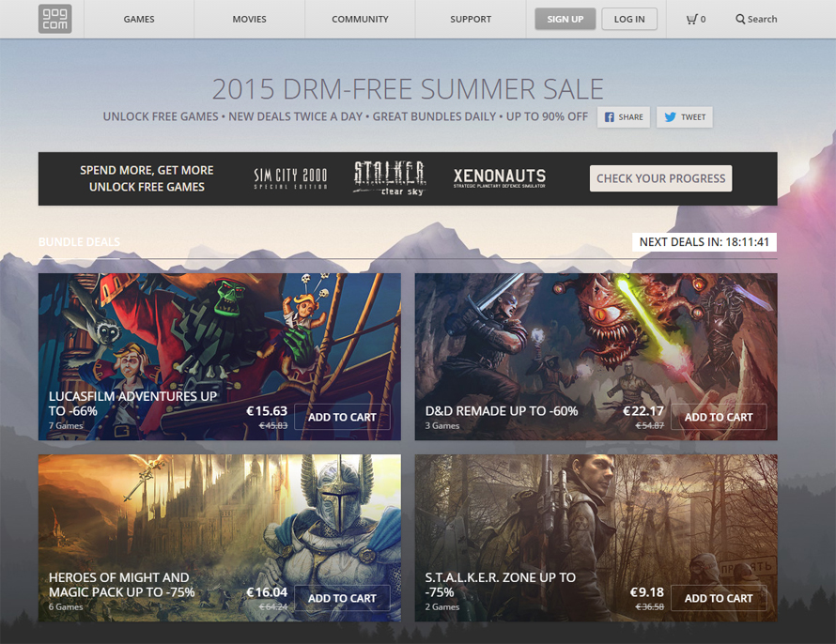
Task: Add Heroes of Might and Magic pack to cart
Action: click(x=342, y=598)
